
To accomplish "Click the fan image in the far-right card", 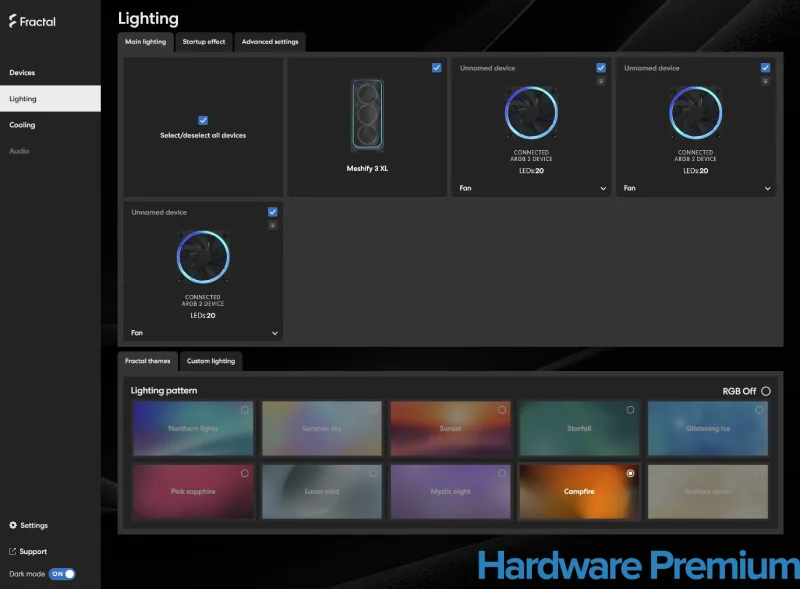I will [695, 113].
